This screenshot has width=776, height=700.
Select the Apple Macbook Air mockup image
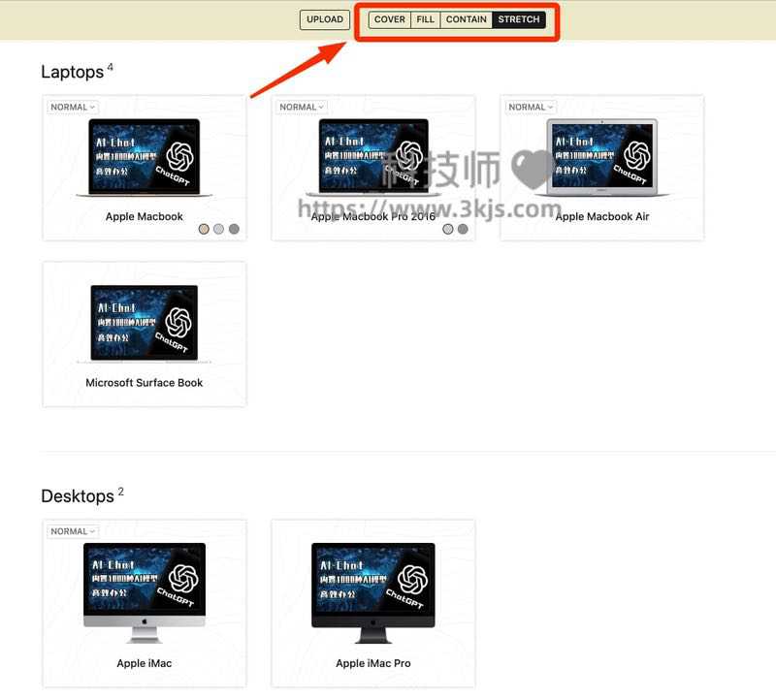(602, 158)
